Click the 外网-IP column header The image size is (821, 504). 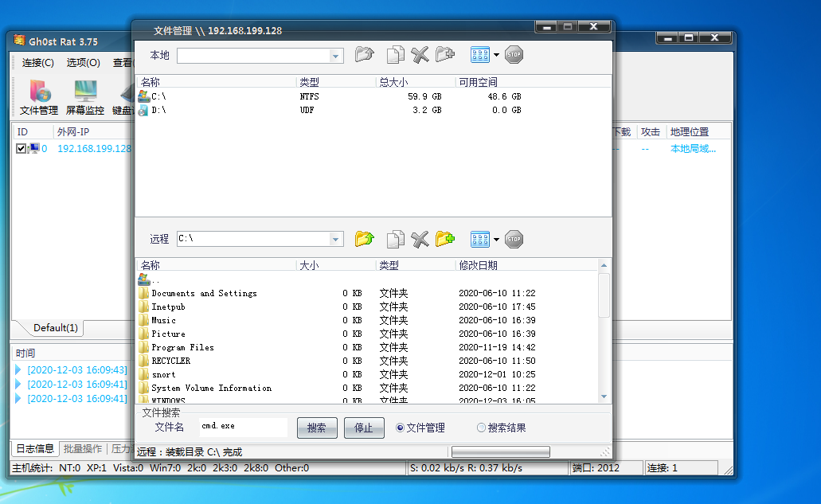pos(72,132)
